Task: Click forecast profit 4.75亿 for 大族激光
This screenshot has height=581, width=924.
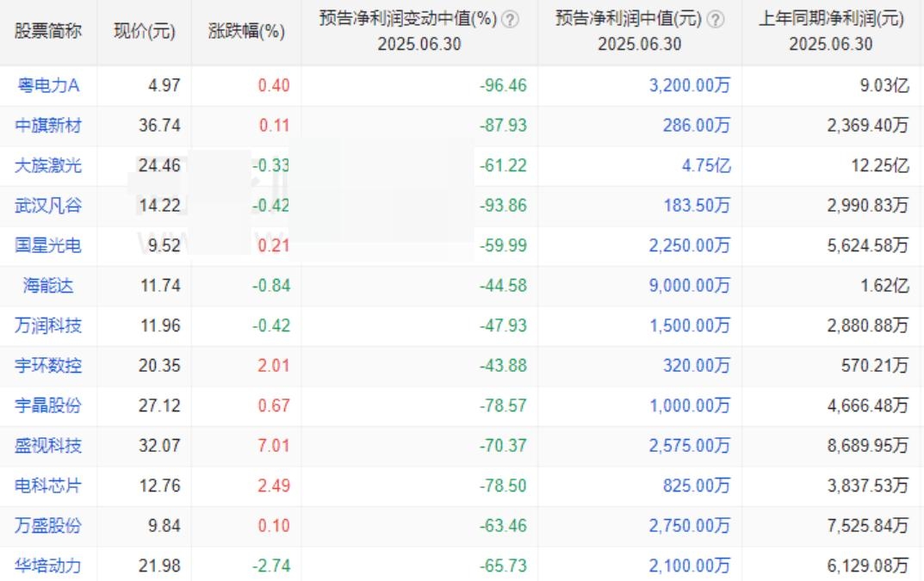Action: pos(706,165)
